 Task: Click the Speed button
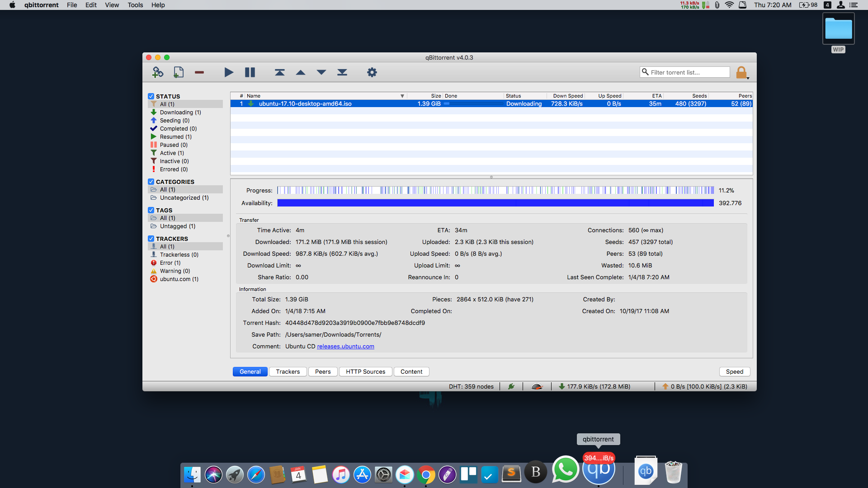click(x=734, y=371)
